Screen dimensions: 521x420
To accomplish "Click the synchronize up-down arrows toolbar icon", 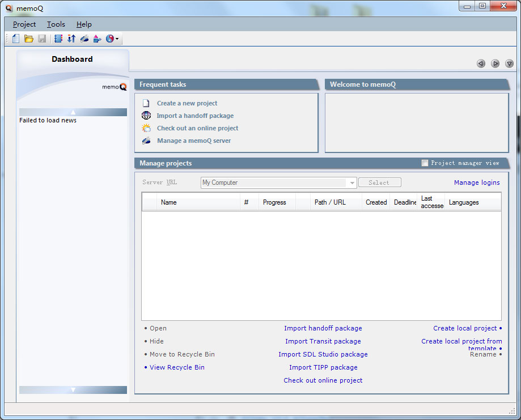I will pyautogui.click(x=72, y=38).
